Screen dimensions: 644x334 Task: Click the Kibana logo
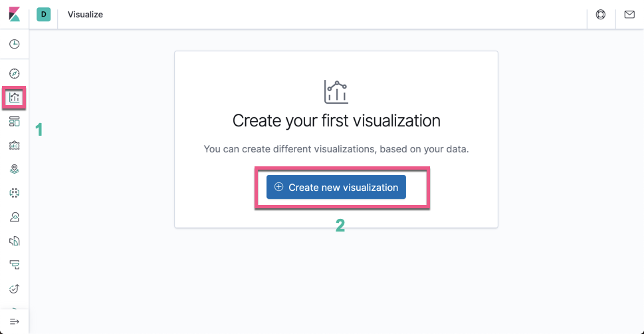pyautogui.click(x=14, y=14)
